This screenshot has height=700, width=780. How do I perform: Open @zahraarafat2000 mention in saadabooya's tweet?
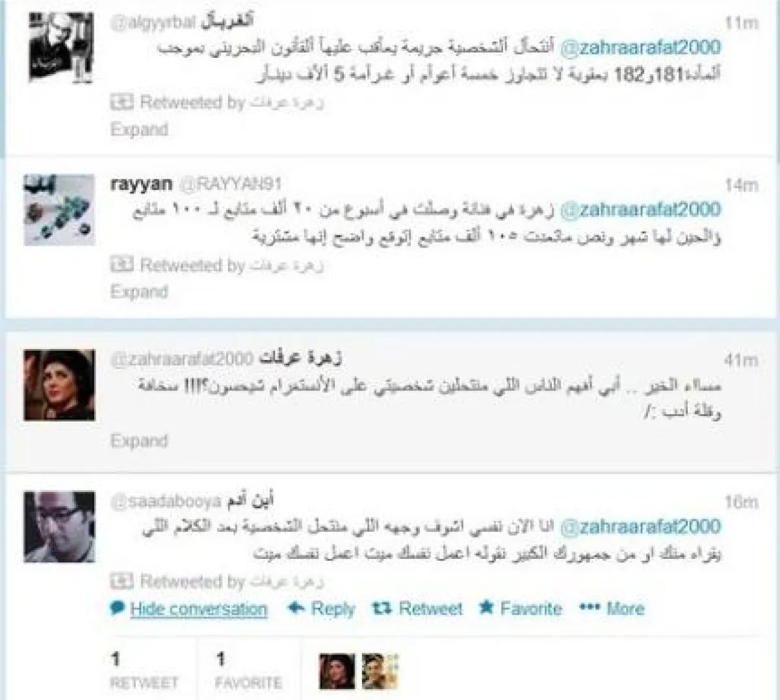point(640,526)
